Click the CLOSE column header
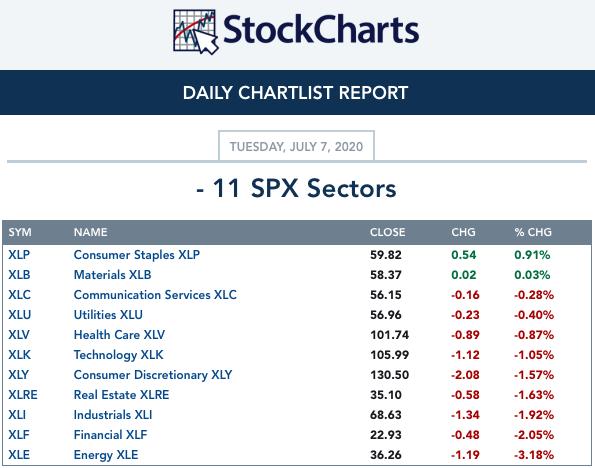This screenshot has width=595, height=468. pos(387,232)
